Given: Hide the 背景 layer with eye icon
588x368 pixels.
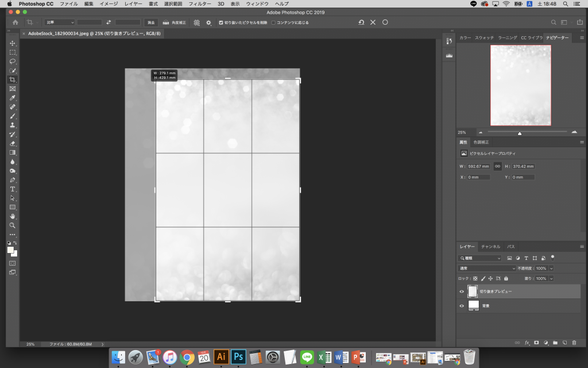Looking at the screenshot, I should click(x=462, y=306).
